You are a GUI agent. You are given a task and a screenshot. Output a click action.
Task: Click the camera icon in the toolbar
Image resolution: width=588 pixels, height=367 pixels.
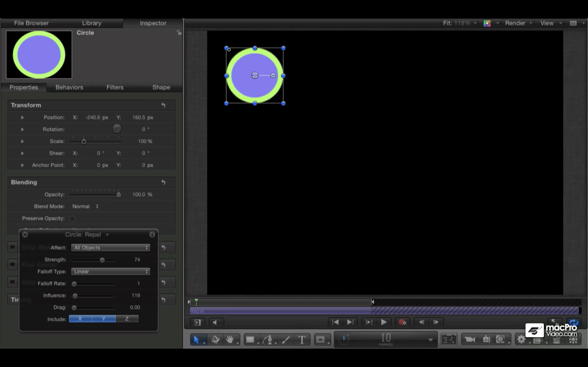[x=469, y=339]
